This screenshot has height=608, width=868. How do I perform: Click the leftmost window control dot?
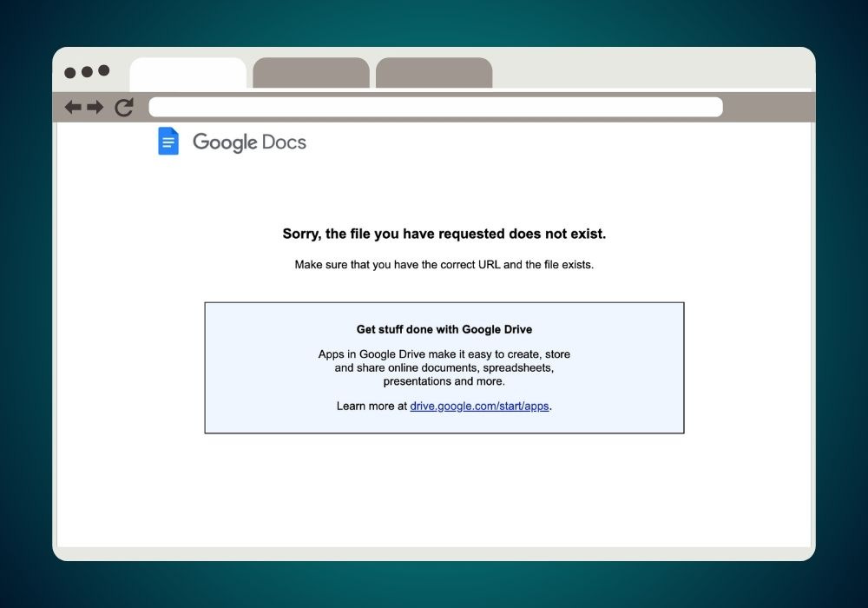[69, 73]
